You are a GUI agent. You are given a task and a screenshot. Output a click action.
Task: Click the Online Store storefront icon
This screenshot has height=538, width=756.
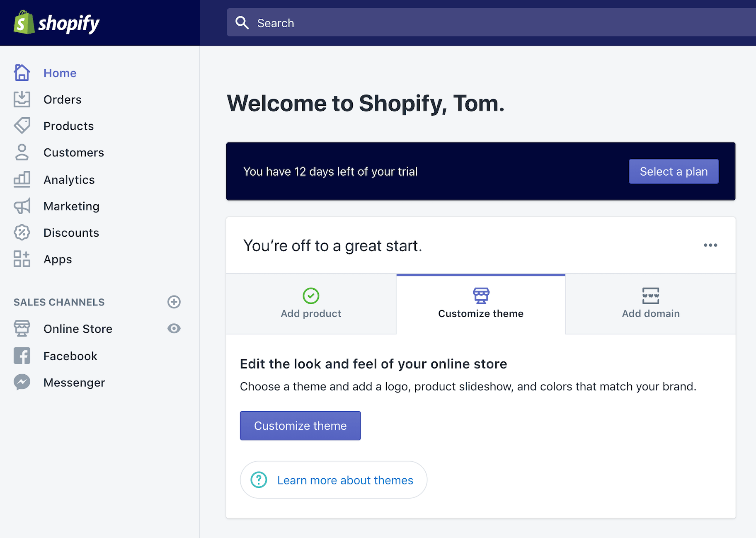point(22,328)
